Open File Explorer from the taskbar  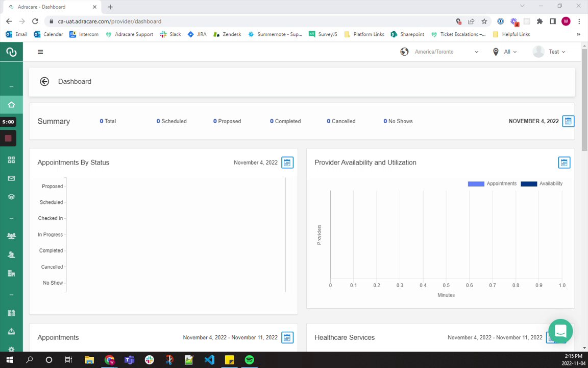(89, 360)
